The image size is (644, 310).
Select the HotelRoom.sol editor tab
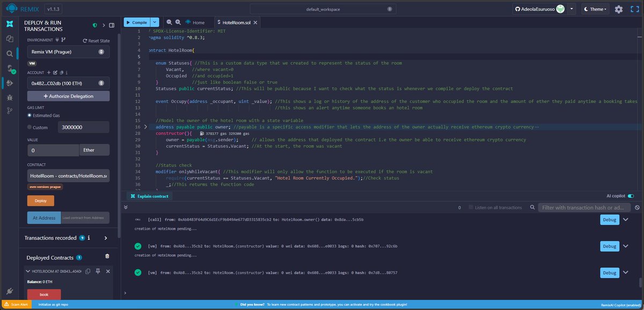point(236,22)
